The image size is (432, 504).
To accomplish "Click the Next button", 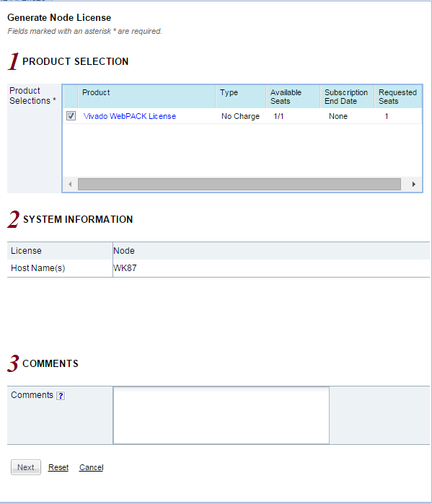I will point(26,467).
